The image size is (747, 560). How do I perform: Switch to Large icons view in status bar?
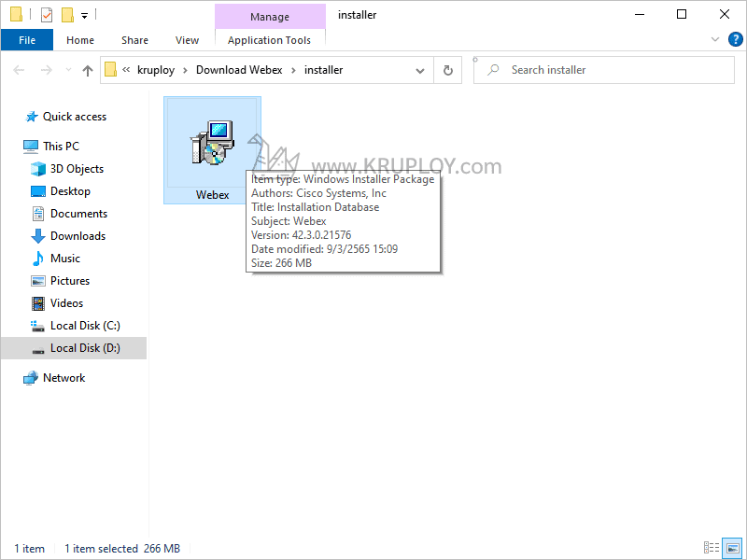(732, 548)
